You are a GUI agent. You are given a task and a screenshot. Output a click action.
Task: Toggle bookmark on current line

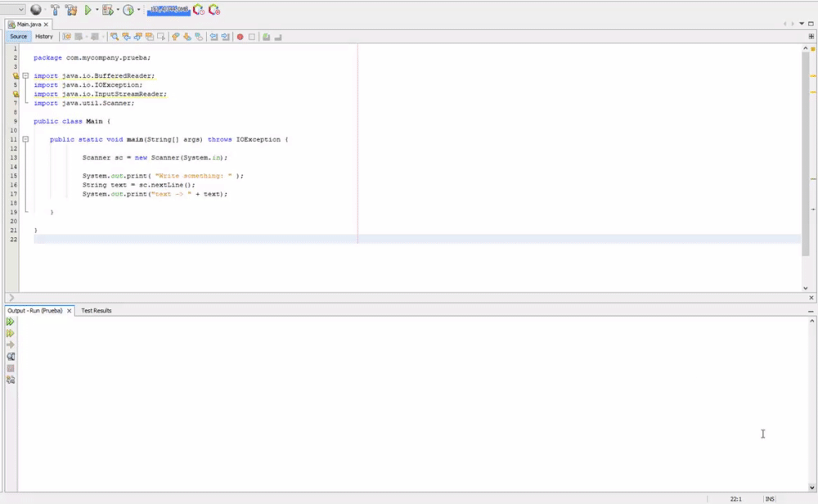click(x=199, y=37)
